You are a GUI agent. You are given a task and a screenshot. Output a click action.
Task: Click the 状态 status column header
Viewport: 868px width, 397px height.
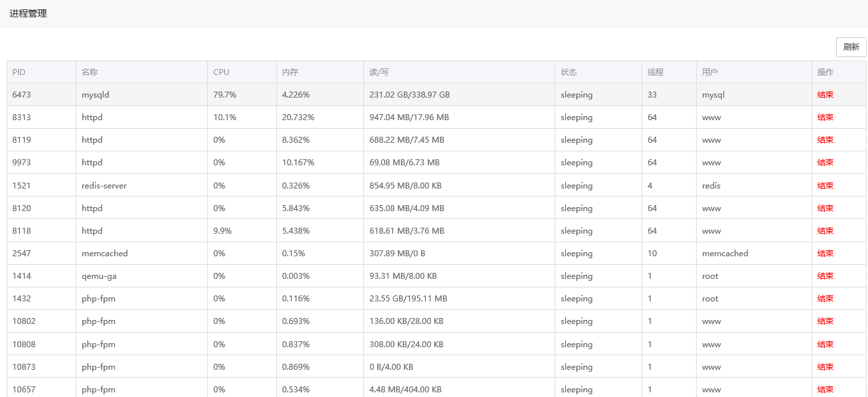click(568, 72)
